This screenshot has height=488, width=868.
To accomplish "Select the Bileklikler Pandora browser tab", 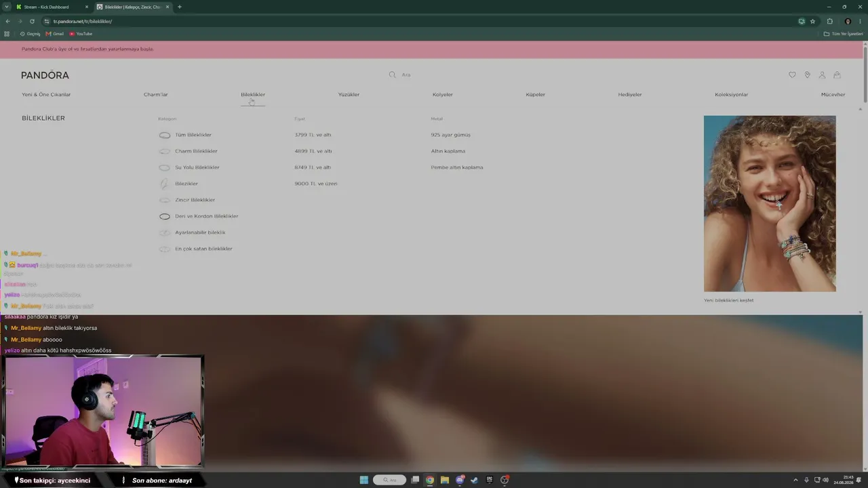I will click(133, 7).
